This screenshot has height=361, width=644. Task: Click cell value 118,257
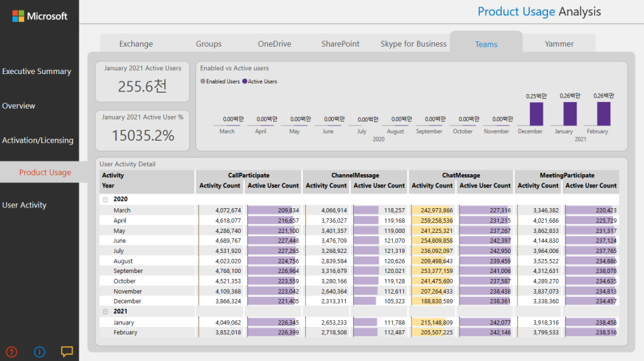click(394, 210)
